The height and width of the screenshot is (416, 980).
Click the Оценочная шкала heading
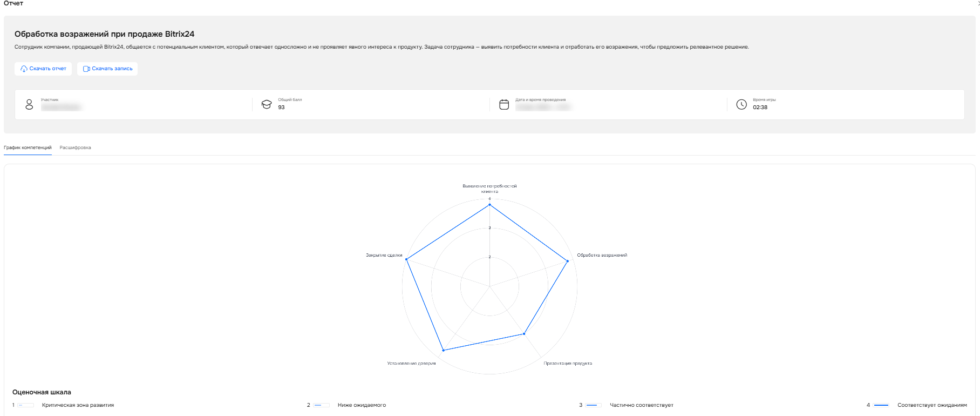[42, 392]
